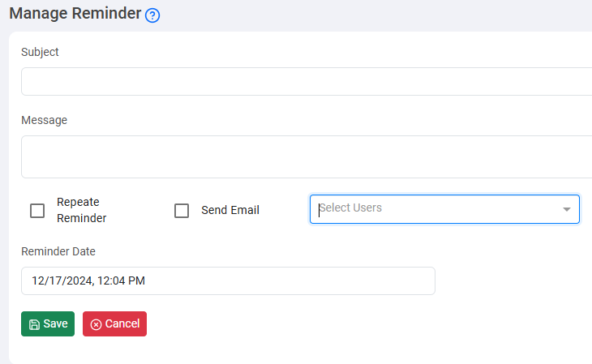Click the Message label
Viewport: 592px width, 364px height.
pos(44,120)
